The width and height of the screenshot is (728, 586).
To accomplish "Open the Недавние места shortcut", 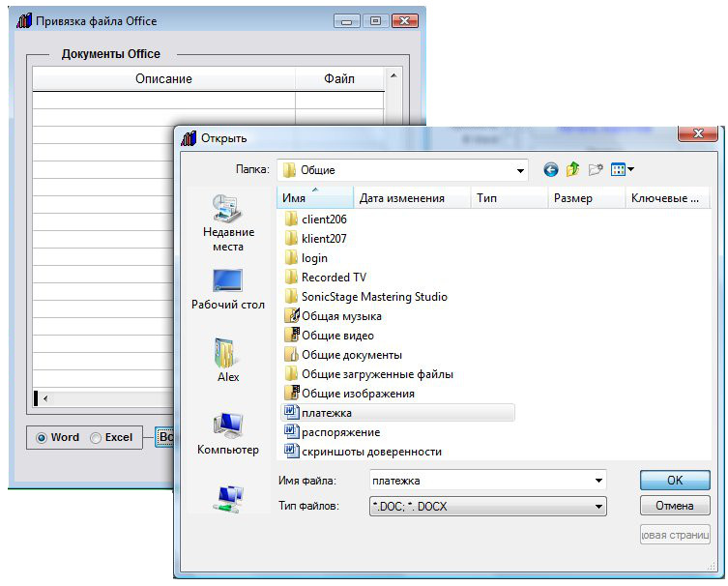I will (x=228, y=222).
